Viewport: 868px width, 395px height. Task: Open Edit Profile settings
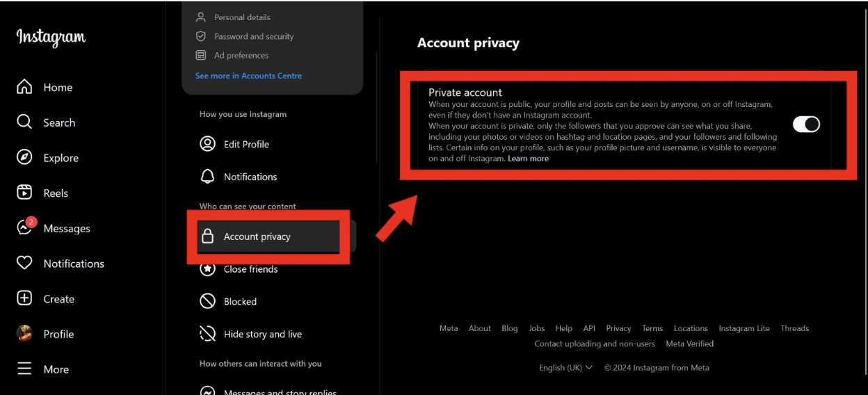pyautogui.click(x=246, y=144)
